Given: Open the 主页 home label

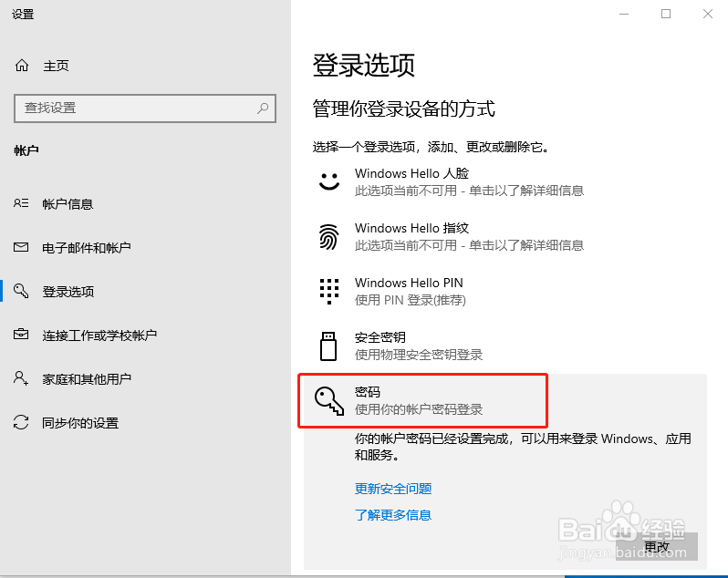Looking at the screenshot, I should [56, 66].
